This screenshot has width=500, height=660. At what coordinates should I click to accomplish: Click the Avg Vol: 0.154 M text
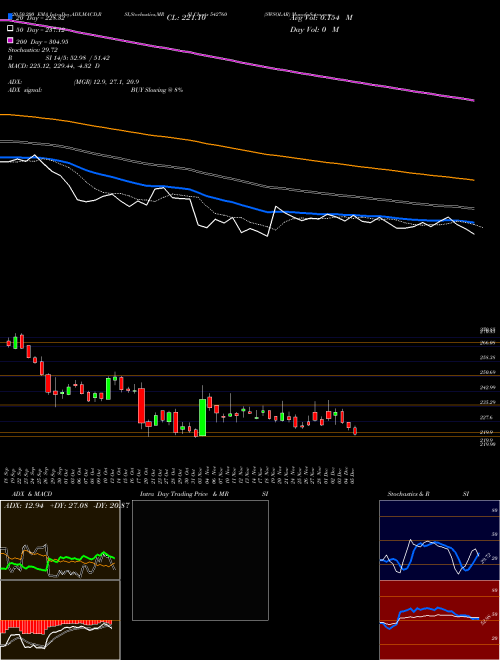click(x=322, y=18)
